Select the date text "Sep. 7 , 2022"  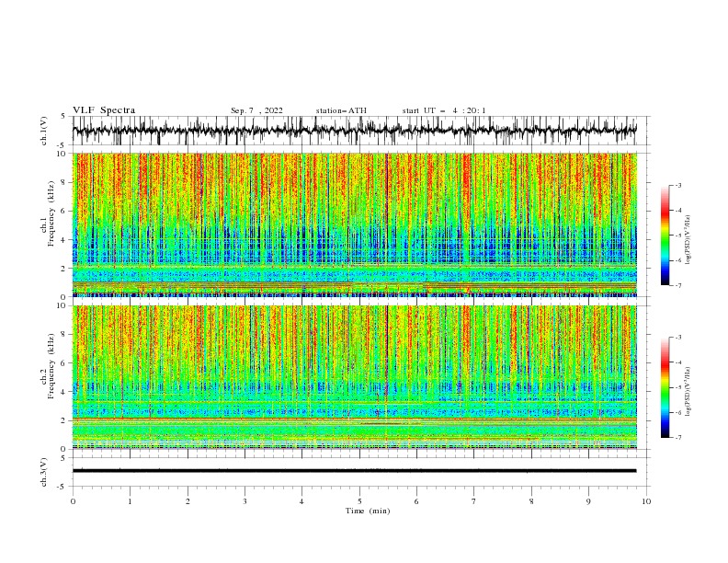pos(256,110)
